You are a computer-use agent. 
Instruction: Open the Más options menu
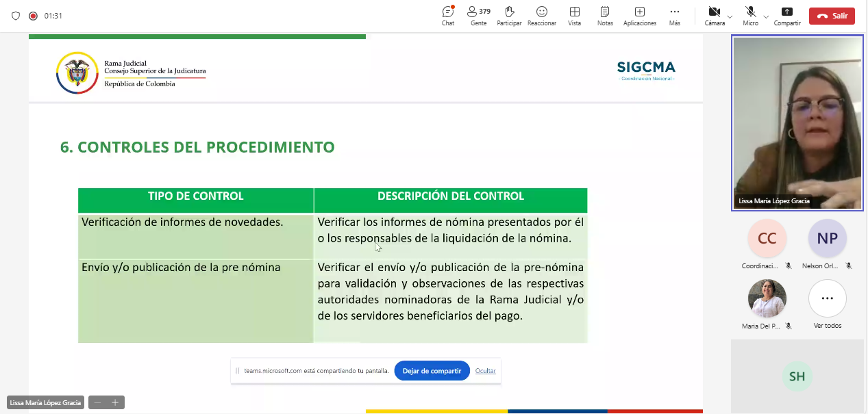click(675, 16)
